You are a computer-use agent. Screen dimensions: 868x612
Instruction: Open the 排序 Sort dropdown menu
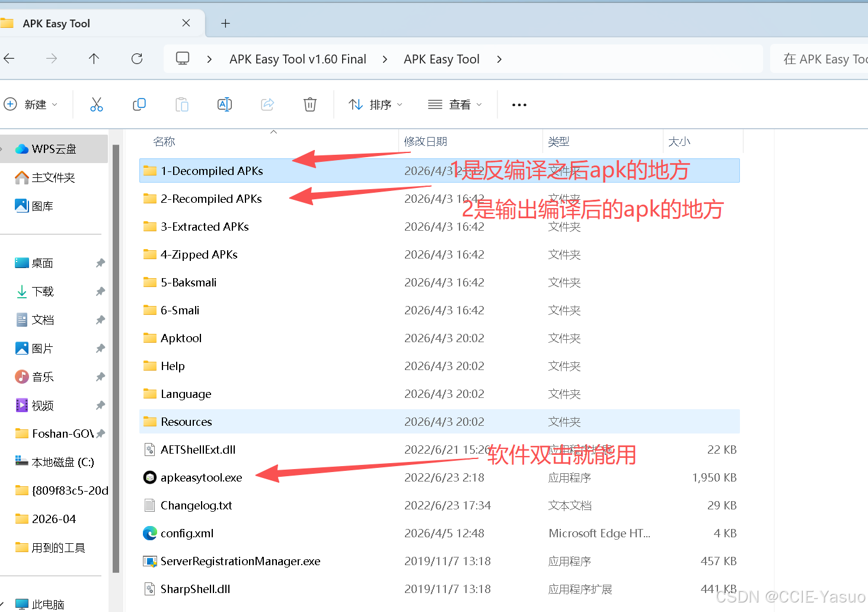tap(376, 104)
